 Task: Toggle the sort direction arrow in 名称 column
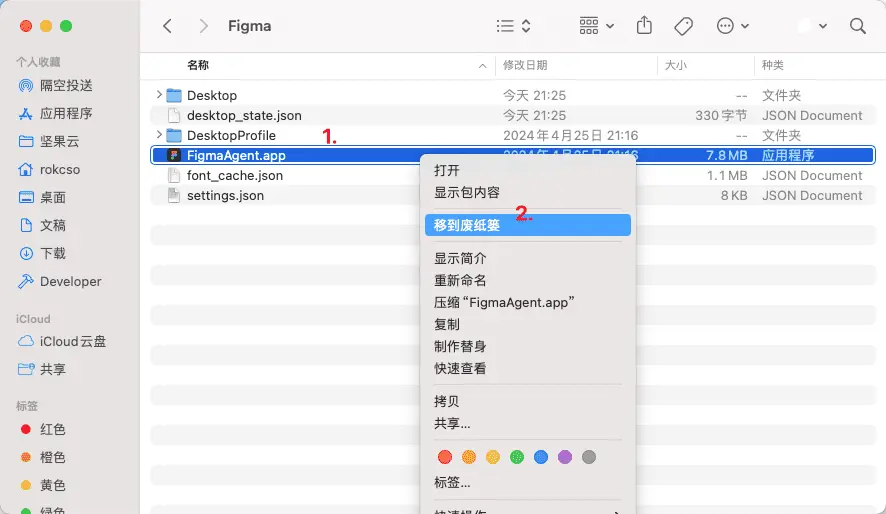(x=483, y=66)
